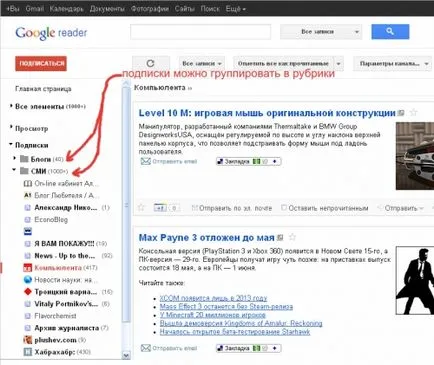
Task: Click the Google reader logo
Action: [x=51, y=33]
